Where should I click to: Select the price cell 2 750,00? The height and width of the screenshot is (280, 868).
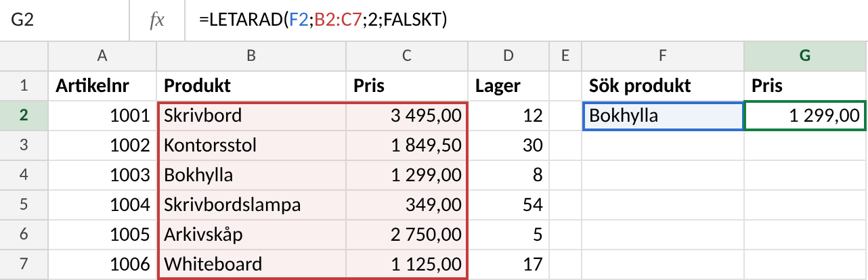407,235
